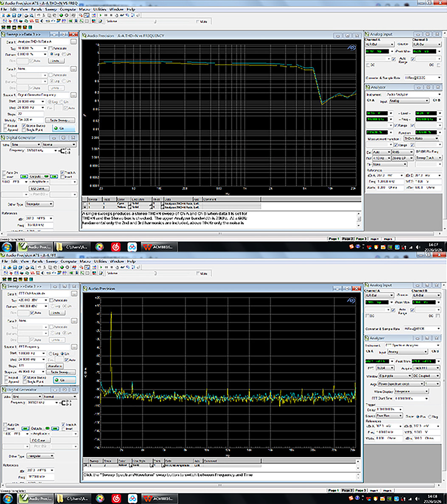The width and height of the screenshot is (447, 504).
Task: Click Windows Start orb in 14:08 taskbar
Action: pos(7,499)
